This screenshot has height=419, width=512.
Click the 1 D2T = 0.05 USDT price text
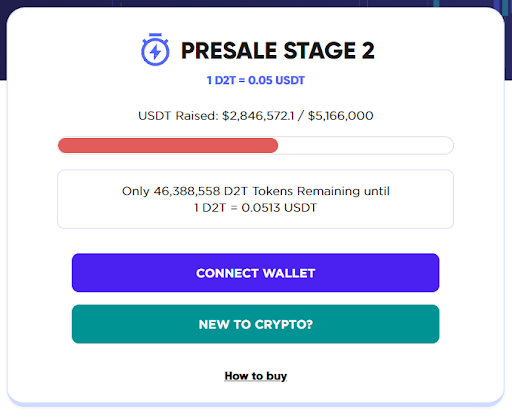tap(255, 80)
